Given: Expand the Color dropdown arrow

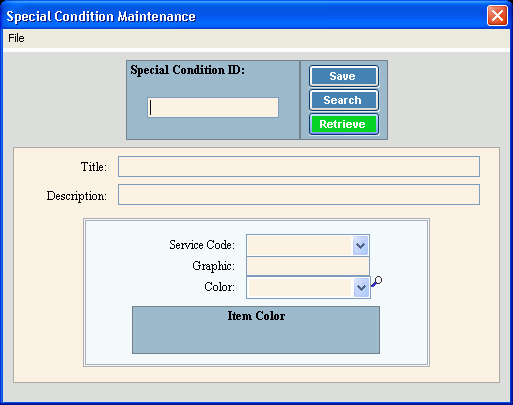Looking at the screenshot, I should tap(361, 287).
